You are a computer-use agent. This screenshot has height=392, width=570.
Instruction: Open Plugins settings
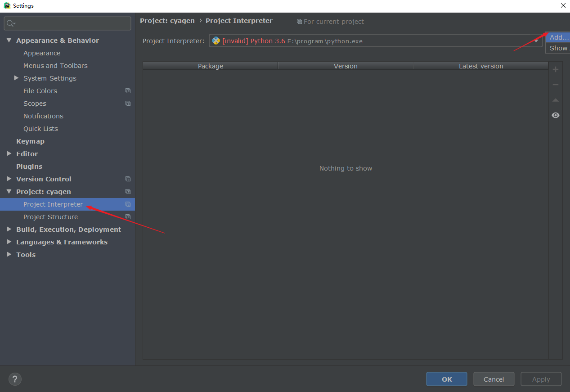tap(29, 167)
